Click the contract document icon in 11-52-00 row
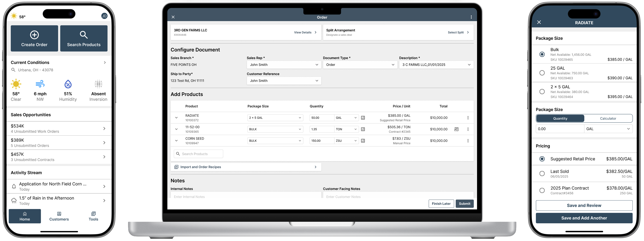 pos(456,129)
